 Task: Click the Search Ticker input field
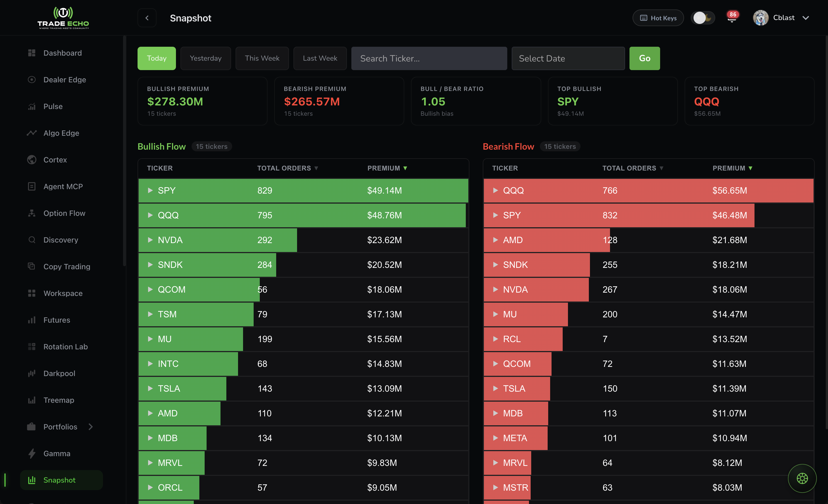[429, 58]
